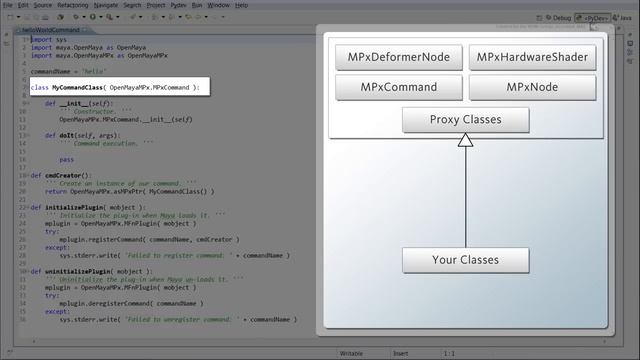Click the External Tools toolbar icon
The image size is (640, 360).
click(x=109, y=17)
